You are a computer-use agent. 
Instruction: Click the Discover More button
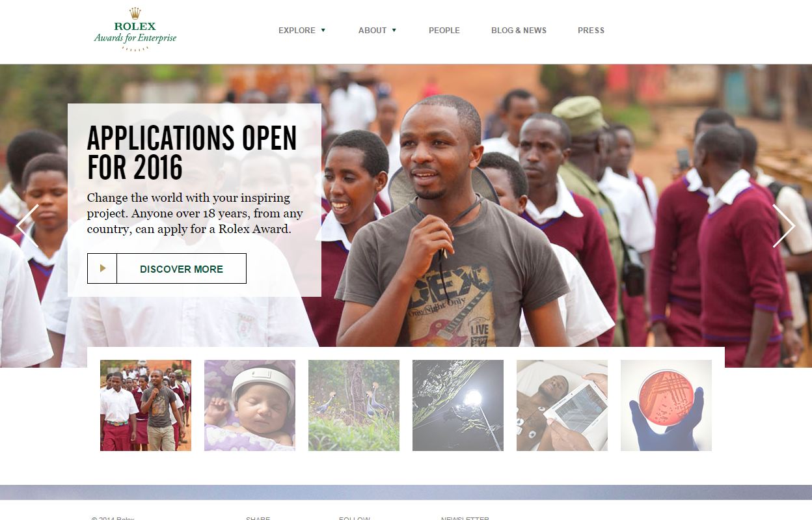click(167, 268)
